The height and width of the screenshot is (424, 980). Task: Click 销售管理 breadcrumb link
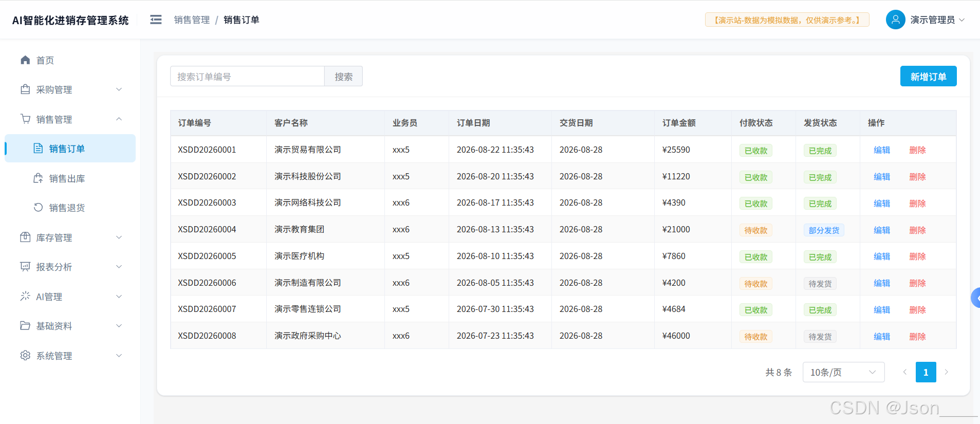pyautogui.click(x=192, y=20)
